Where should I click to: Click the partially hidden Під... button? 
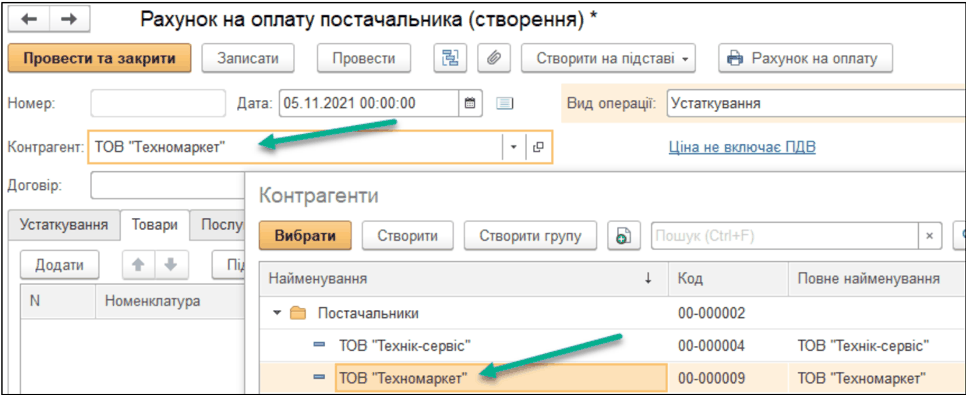[229, 264]
